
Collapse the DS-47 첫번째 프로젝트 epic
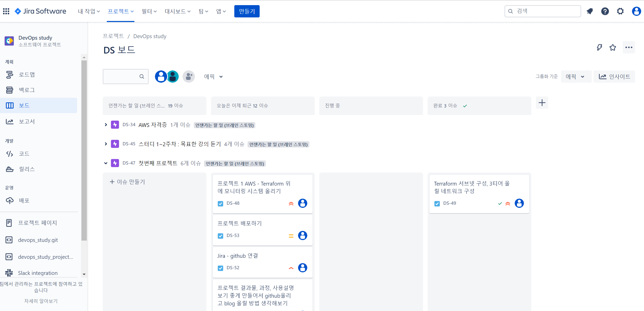click(106, 163)
